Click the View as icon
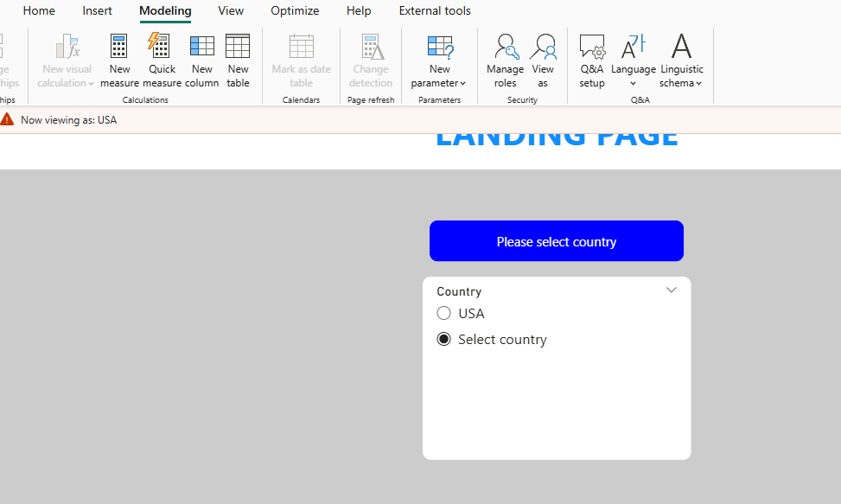The width and height of the screenshot is (841, 504). [543, 47]
